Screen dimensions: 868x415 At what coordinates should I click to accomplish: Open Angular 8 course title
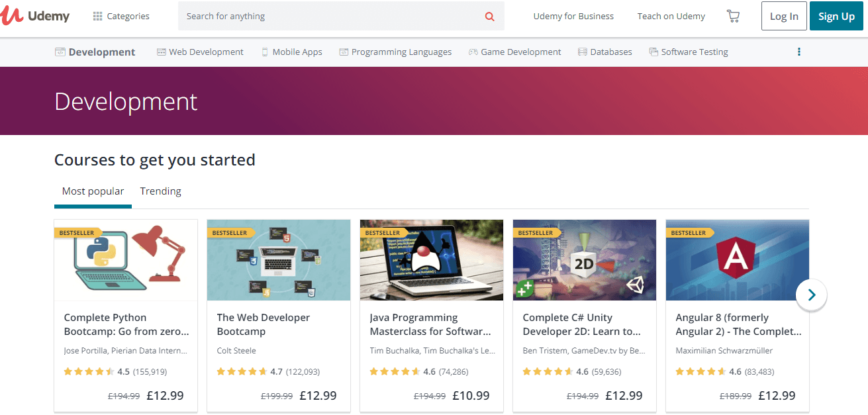(x=738, y=324)
